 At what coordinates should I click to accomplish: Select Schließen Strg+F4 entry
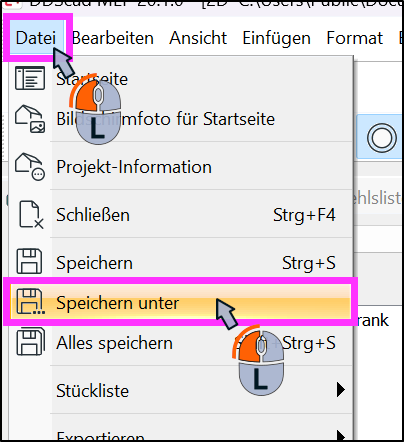click(x=180, y=214)
